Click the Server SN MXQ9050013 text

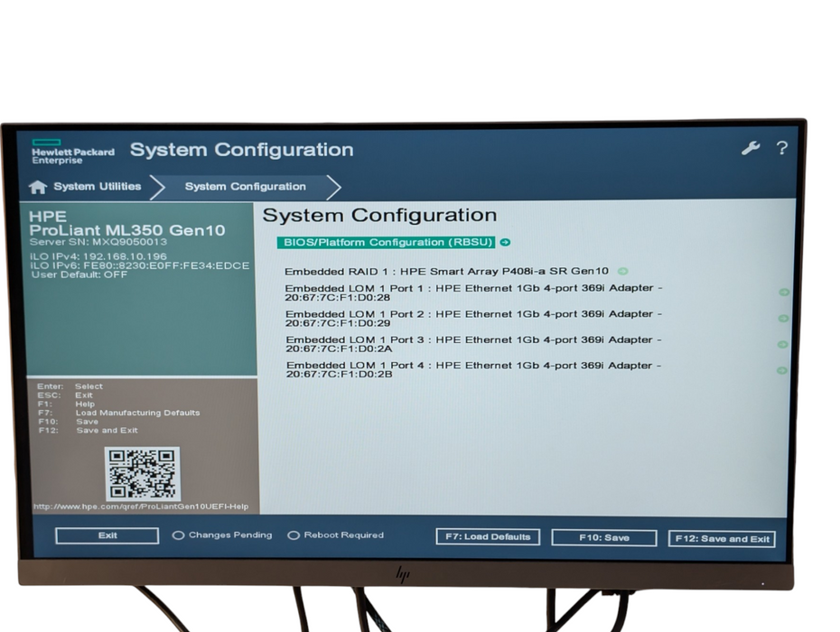click(98, 242)
